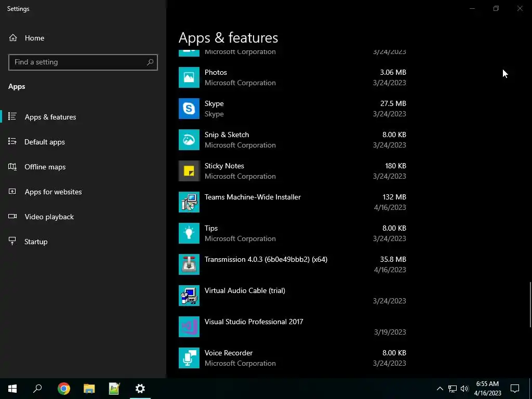Image resolution: width=532 pixels, height=399 pixels.
Task: Open Offline maps settings page
Action: pyautogui.click(x=83, y=167)
